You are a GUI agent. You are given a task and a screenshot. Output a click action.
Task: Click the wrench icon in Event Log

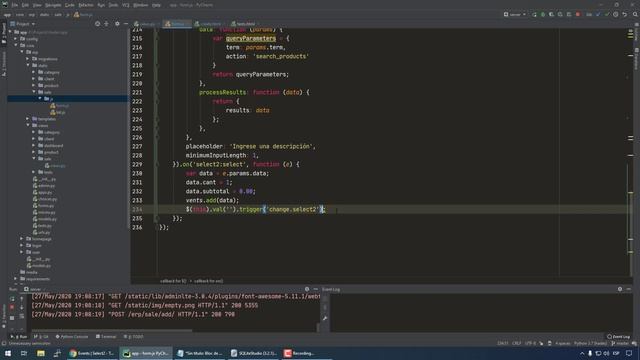pos(325,318)
